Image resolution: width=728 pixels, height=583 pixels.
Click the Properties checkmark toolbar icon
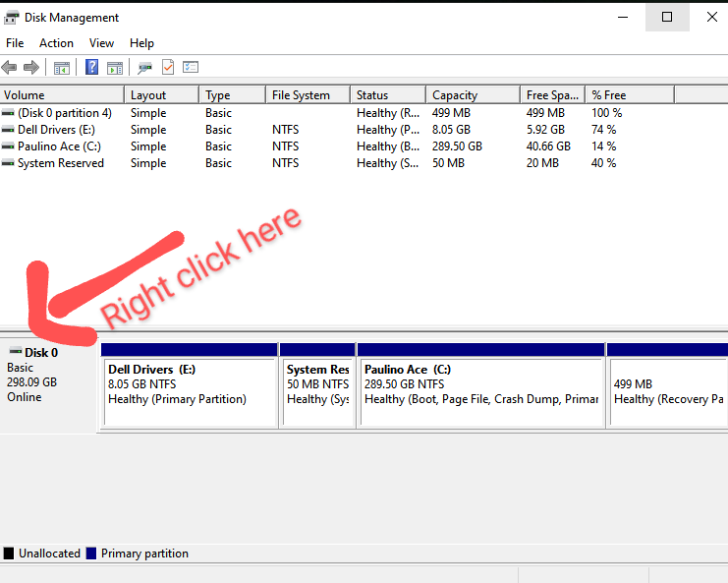(x=168, y=68)
